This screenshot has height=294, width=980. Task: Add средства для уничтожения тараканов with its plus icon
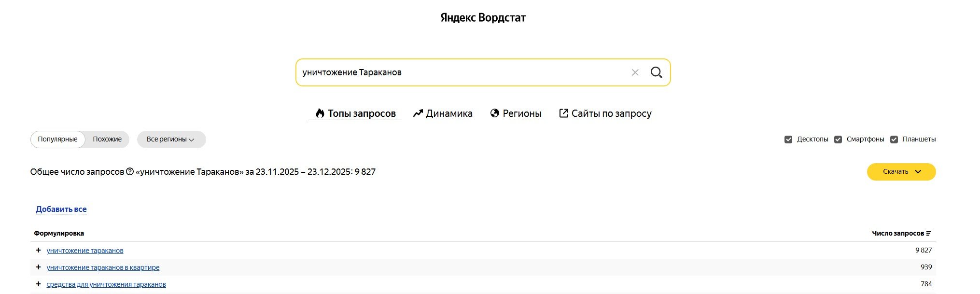tap(38, 284)
